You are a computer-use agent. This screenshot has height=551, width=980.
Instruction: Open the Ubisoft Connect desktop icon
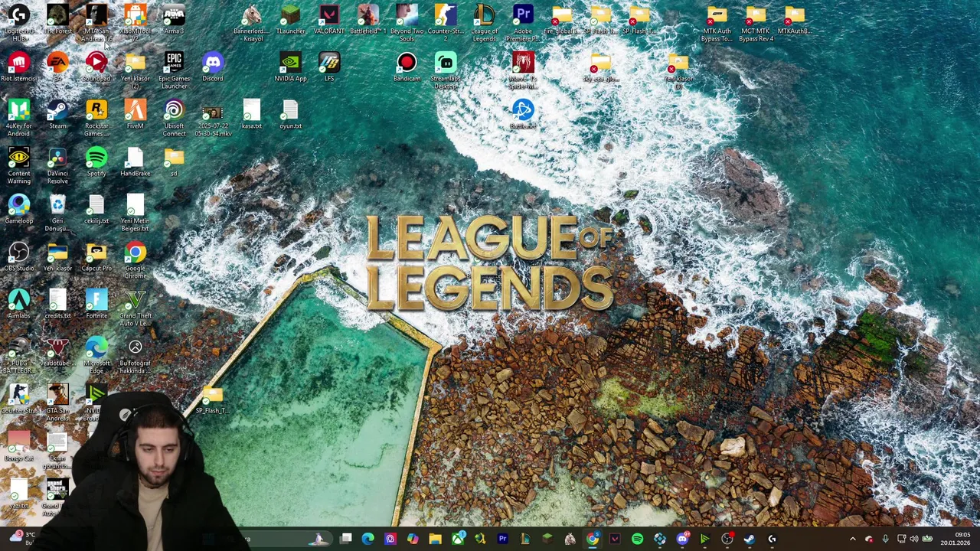coord(174,118)
